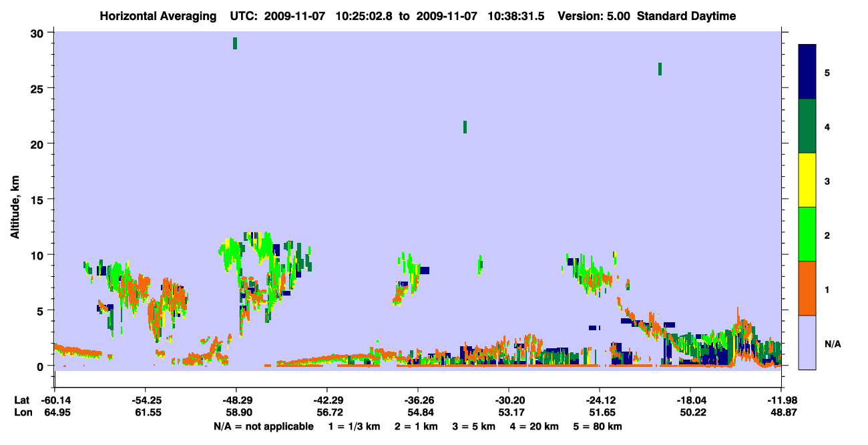Click the latitude value -48.29
The image size is (868, 445).
tap(236, 400)
